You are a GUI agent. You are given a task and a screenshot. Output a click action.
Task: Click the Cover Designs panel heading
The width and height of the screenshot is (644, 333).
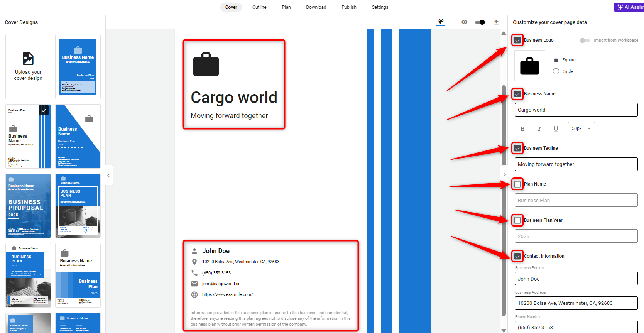click(21, 22)
